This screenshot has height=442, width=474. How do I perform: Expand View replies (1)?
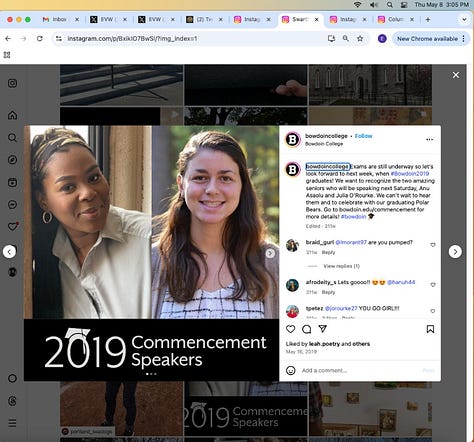tap(341, 266)
